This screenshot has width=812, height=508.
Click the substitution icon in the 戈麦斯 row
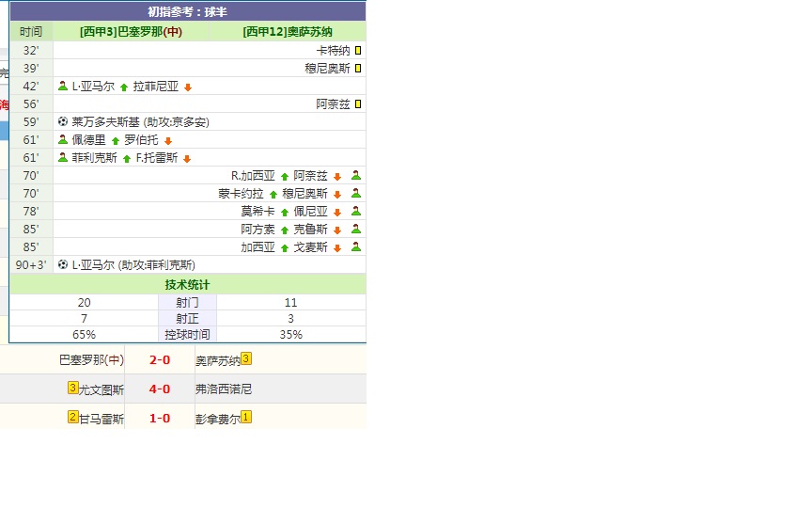click(x=356, y=246)
